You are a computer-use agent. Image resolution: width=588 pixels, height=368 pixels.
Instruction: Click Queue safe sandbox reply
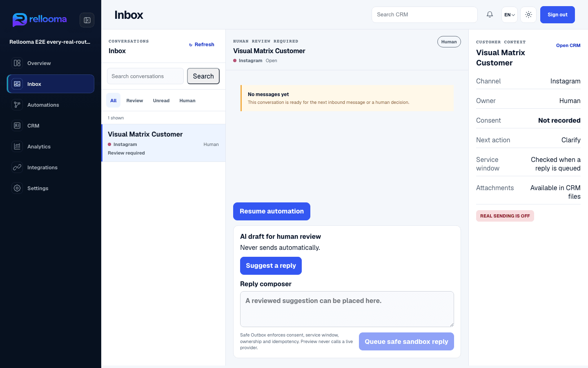coord(406,341)
